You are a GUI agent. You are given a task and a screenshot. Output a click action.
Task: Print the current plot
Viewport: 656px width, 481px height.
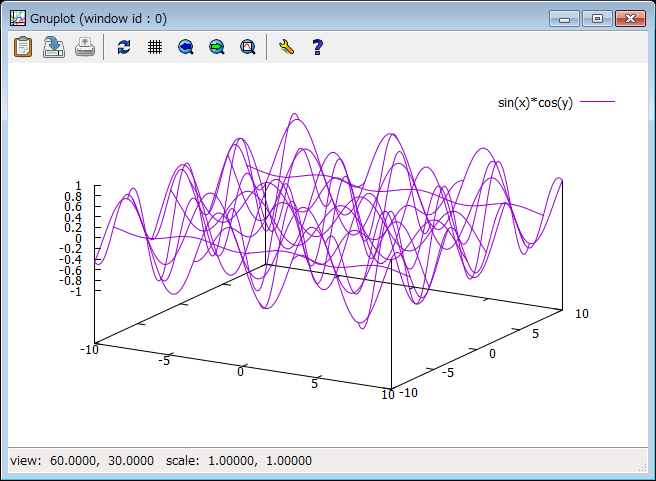[x=85, y=47]
